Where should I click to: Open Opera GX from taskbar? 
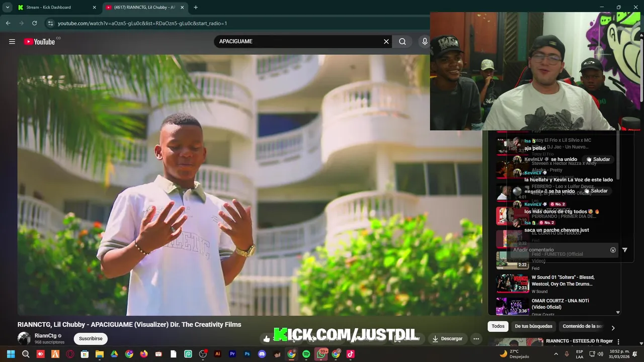(x=70, y=354)
